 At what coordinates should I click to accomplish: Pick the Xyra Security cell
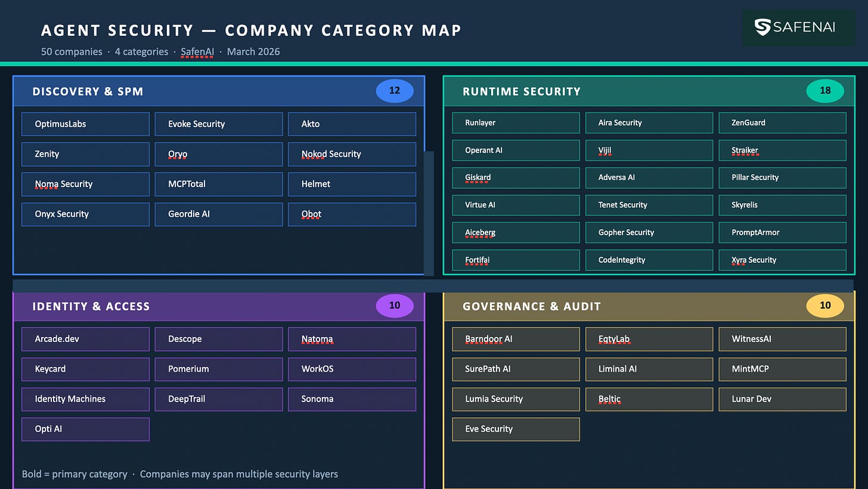point(782,260)
